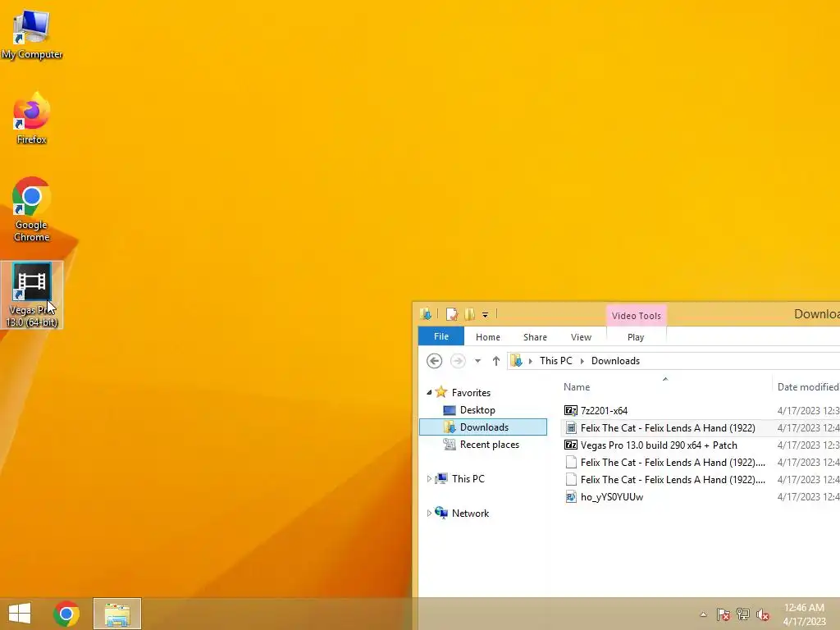Expand the address bar root chevron

click(x=531, y=361)
